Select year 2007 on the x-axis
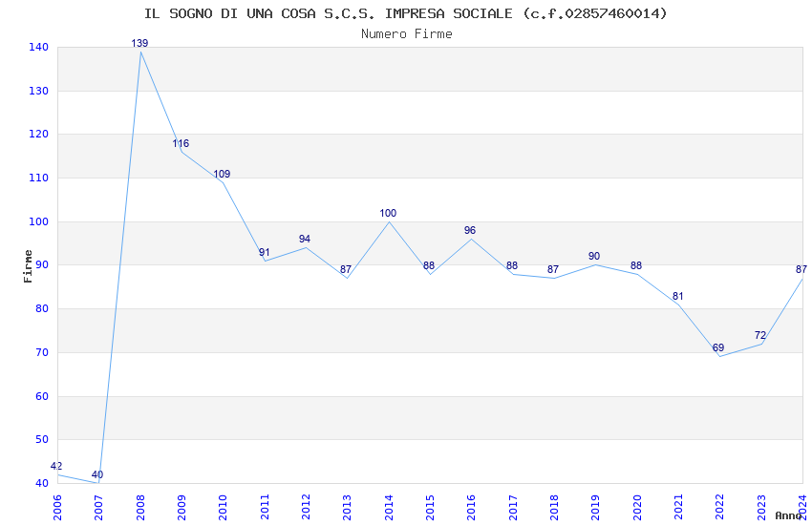812x525 pixels. 98,507
